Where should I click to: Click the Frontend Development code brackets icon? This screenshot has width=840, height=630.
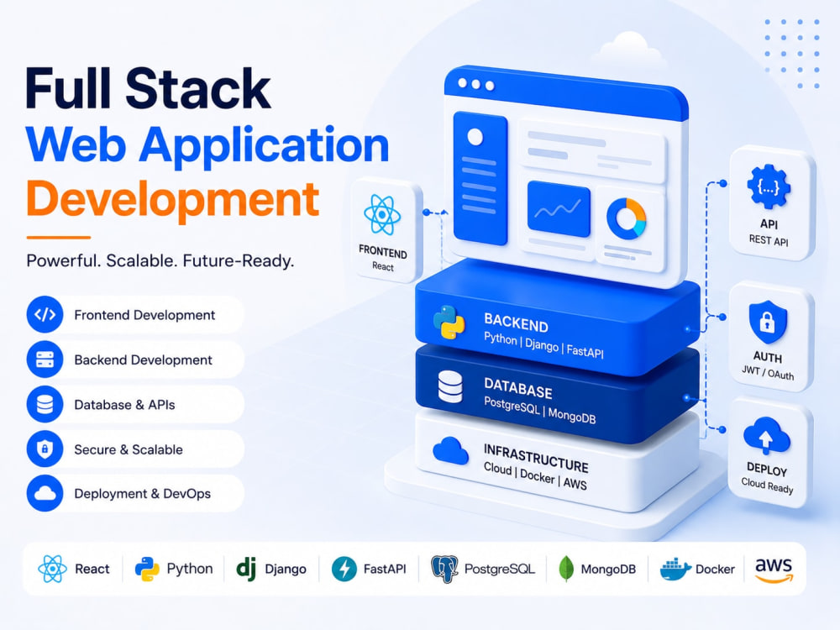[x=45, y=314]
